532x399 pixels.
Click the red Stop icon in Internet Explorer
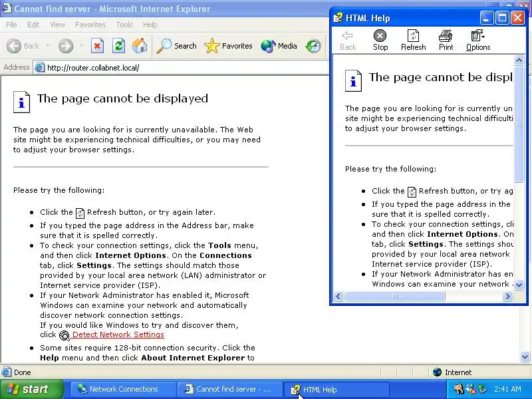click(97, 46)
